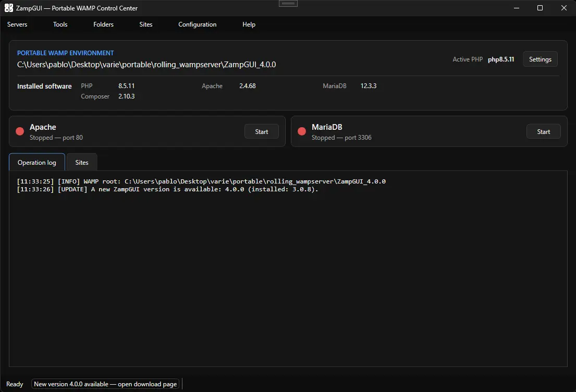
Task: Maximize the ZampGUI window
Action: 540,8
